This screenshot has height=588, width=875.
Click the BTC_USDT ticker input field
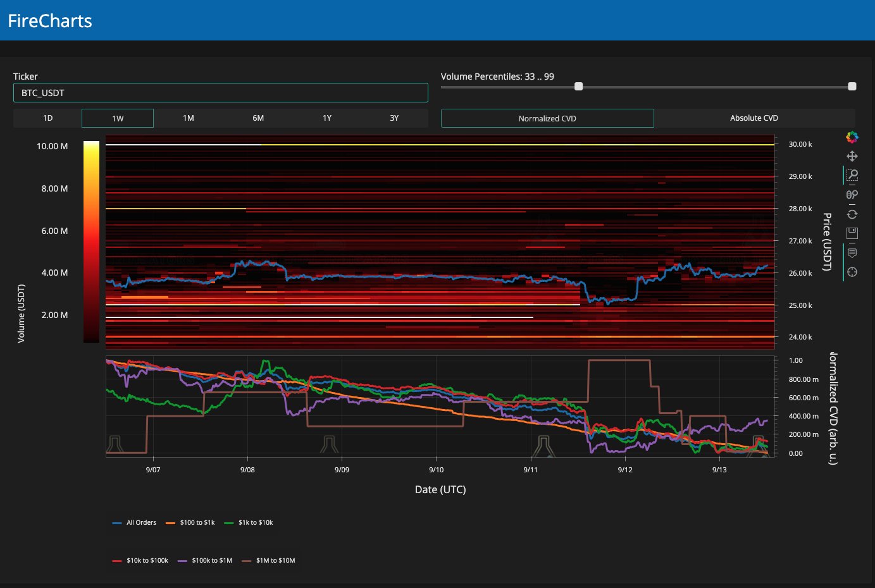click(220, 93)
